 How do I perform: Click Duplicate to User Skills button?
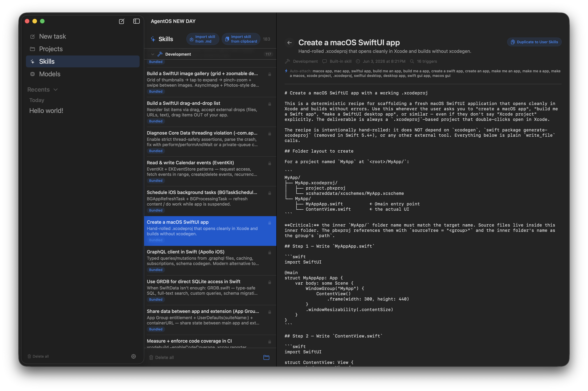(x=534, y=42)
